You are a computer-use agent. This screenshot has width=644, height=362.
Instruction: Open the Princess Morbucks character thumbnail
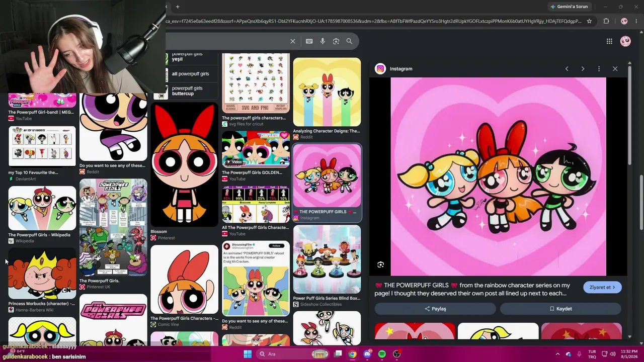[x=42, y=274]
